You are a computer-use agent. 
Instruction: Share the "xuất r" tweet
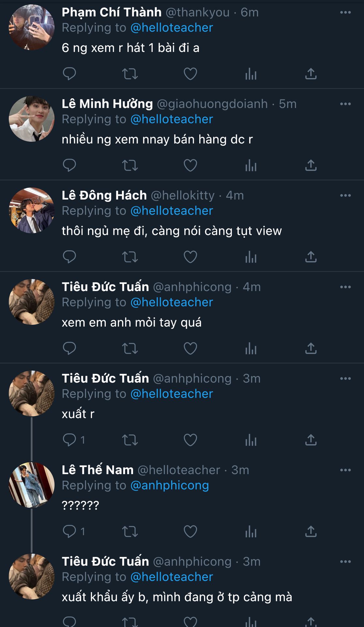click(311, 440)
